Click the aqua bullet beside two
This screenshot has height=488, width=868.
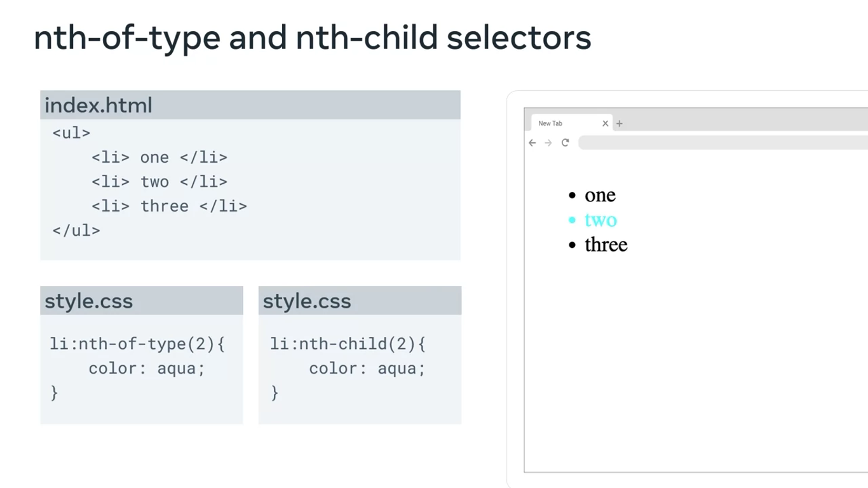(x=572, y=220)
